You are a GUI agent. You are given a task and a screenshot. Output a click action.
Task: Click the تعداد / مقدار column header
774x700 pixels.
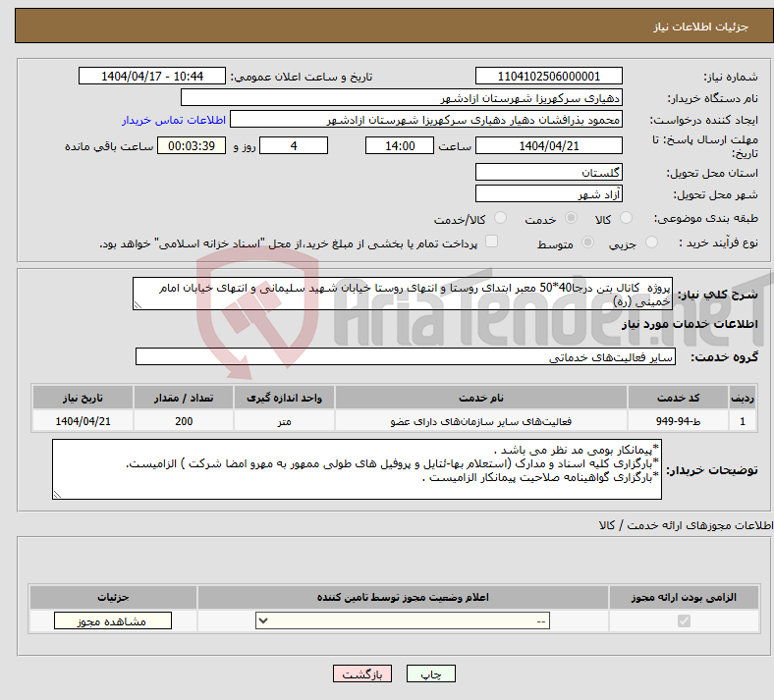pyautogui.click(x=183, y=398)
